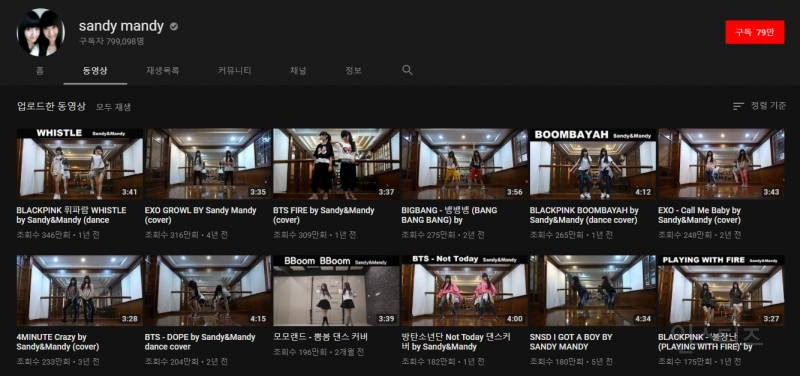Click the 3:37 duration badge on BTS FIRE

tap(386, 192)
